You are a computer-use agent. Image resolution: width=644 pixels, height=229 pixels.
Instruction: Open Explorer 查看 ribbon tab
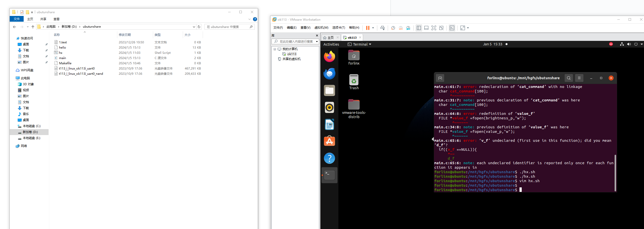[x=57, y=19]
